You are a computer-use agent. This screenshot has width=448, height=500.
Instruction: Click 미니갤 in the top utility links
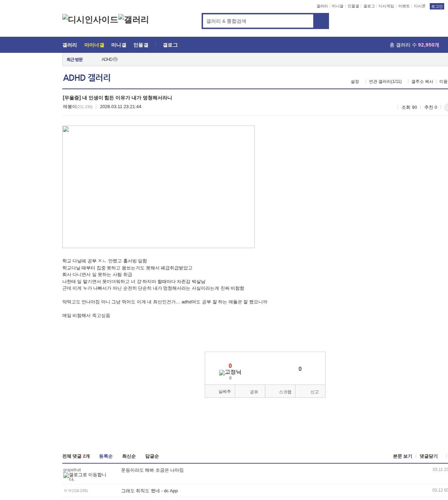click(x=337, y=6)
